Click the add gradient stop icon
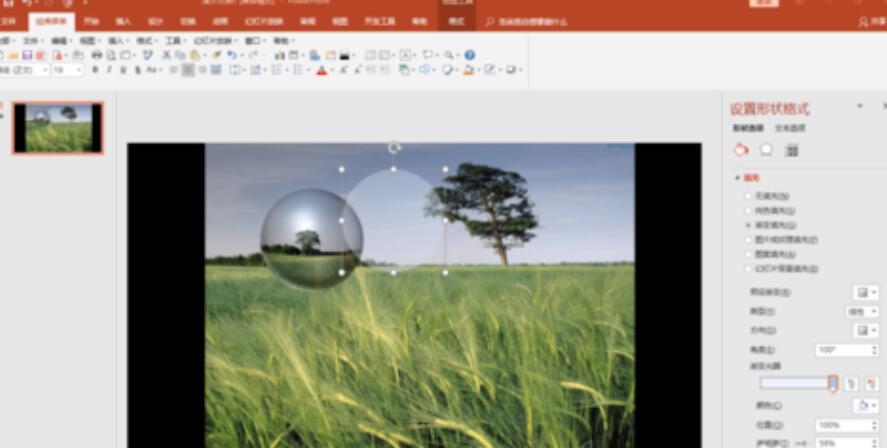This screenshot has width=887, height=448. [850, 383]
